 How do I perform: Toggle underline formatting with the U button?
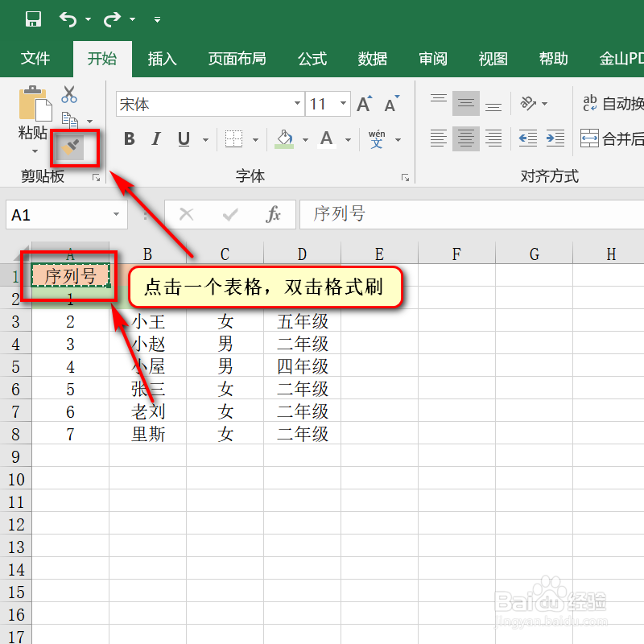(x=183, y=138)
